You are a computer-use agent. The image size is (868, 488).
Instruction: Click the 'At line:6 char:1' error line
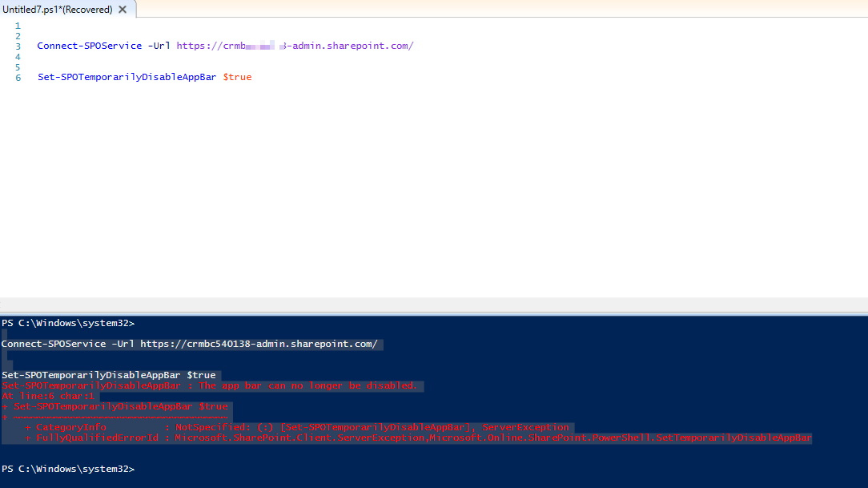pyautogui.click(x=46, y=396)
